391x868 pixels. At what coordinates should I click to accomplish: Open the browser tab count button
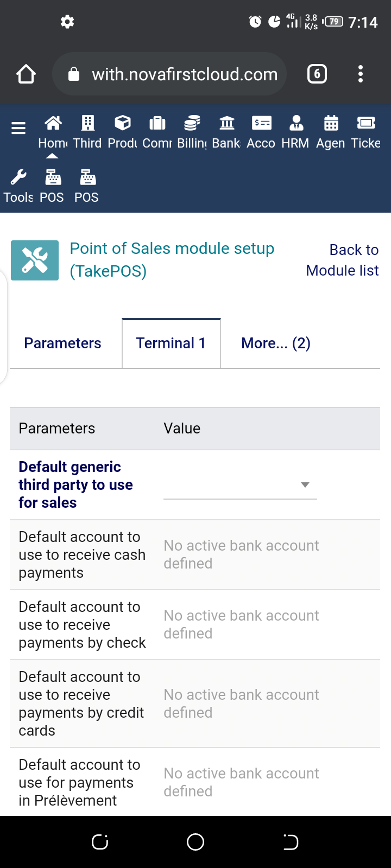pos(317,74)
